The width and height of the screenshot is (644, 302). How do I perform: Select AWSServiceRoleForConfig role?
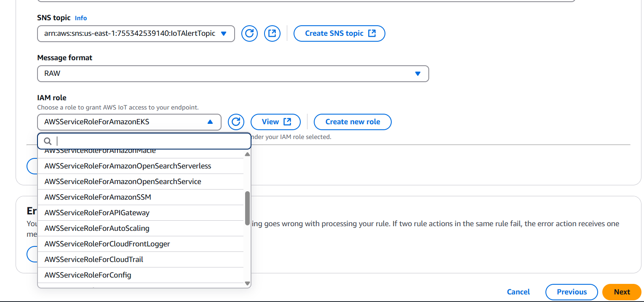141,275
